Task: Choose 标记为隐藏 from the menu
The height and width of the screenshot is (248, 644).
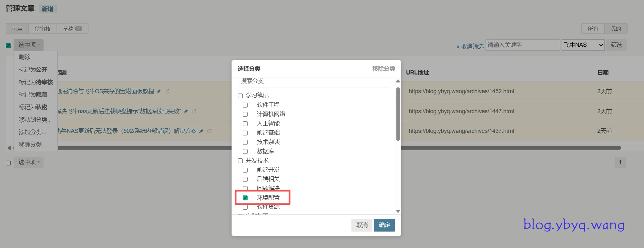Action: click(x=33, y=94)
